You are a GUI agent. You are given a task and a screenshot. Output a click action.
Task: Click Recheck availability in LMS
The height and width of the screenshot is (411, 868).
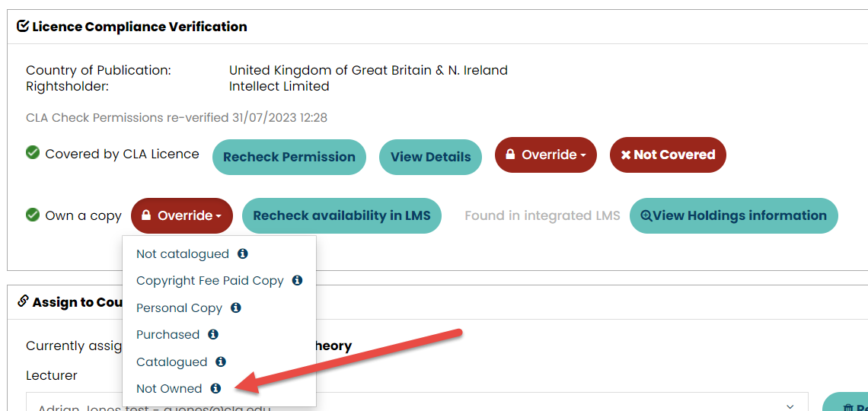coord(342,215)
